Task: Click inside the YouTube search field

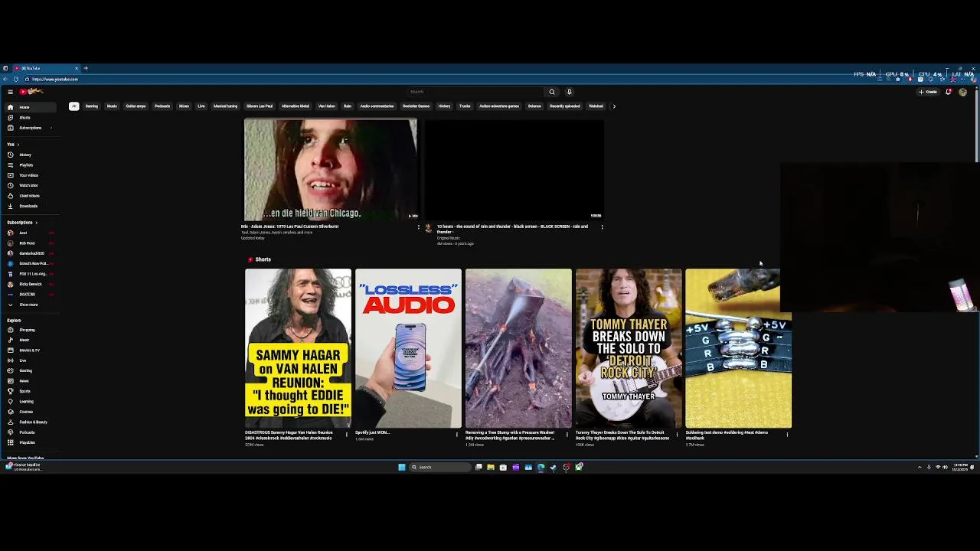Action: pos(475,92)
